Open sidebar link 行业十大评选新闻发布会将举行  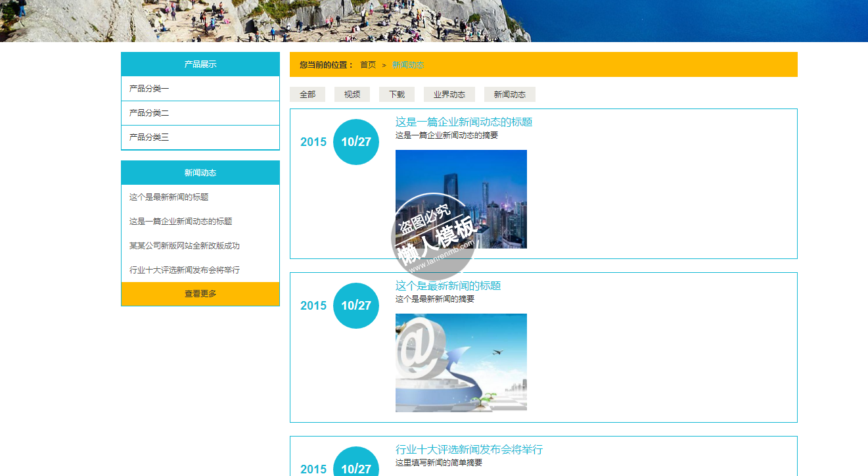pos(185,270)
